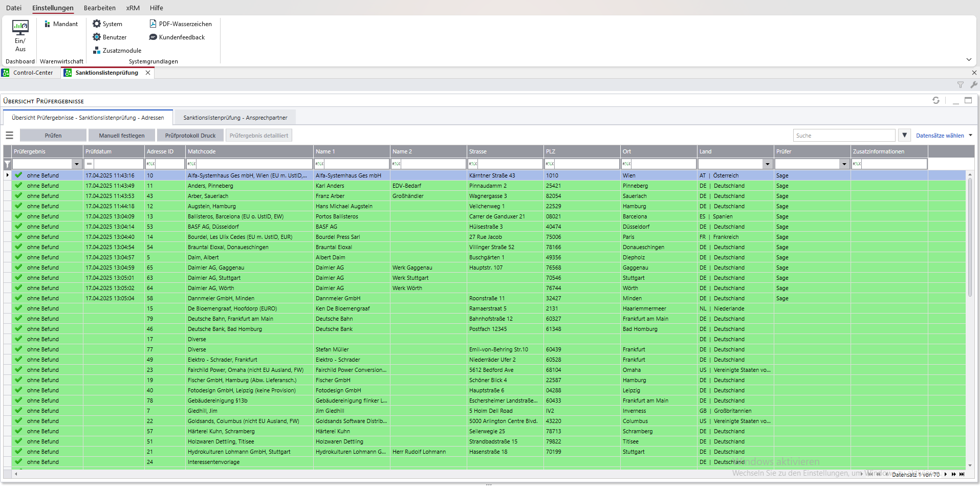Switch to Sanktionslistenprüfung - Ansprechpartner tab
Screen dimensions: 980x489
(235, 118)
